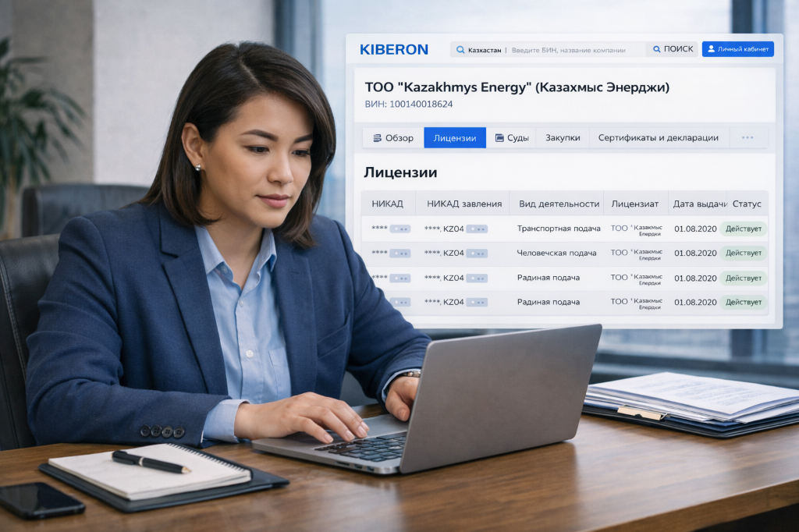Reveal masked KZ04 number in Человеческая подача row
The width and height of the screenshot is (799, 532).
(x=477, y=254)
